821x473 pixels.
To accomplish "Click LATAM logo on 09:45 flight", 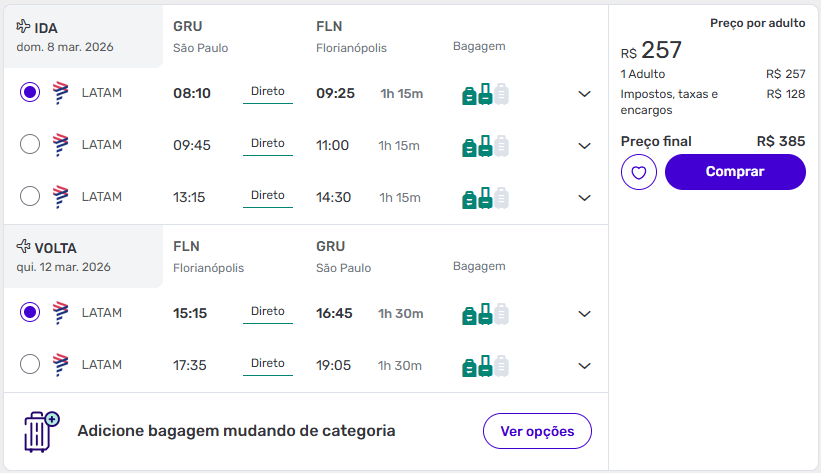I will click(61, 145).
